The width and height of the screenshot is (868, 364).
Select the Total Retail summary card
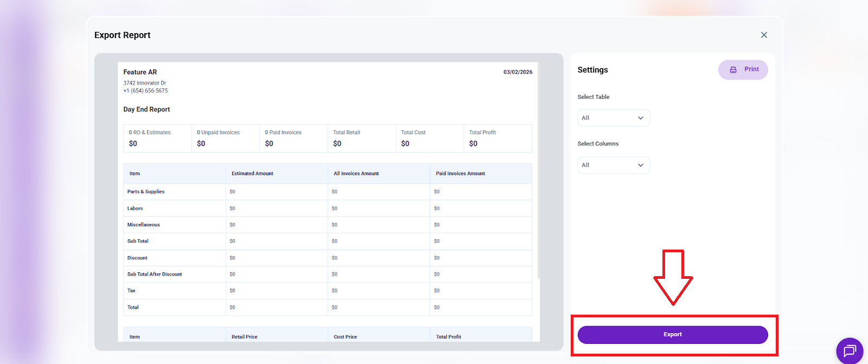(361, 138)
